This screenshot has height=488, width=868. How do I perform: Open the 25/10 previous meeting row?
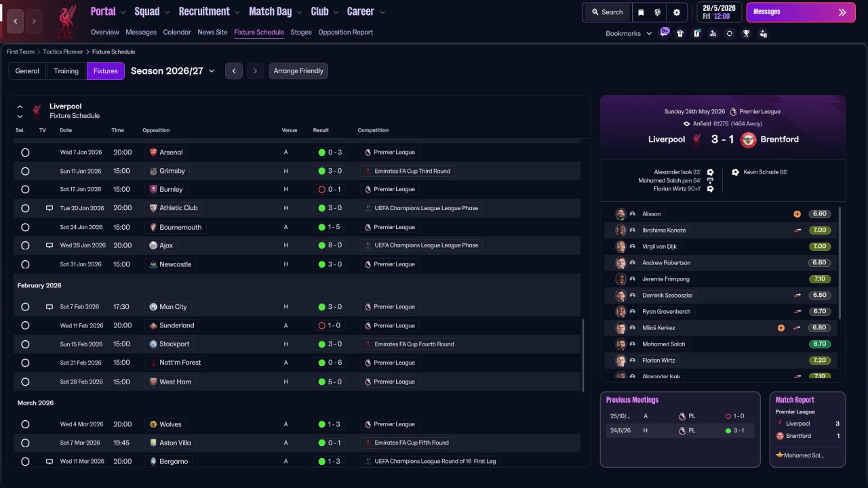680,416
